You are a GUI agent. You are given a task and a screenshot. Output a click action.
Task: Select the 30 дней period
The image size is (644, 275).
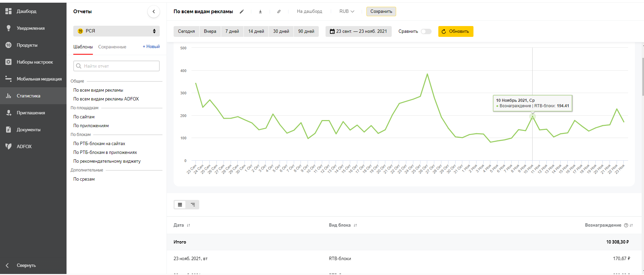point(281,31)
